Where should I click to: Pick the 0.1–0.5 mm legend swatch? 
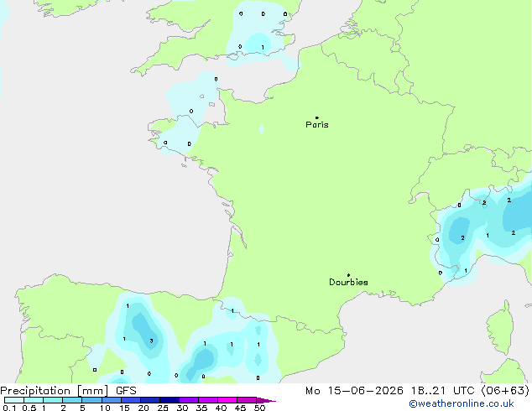pyautogui.click(x=14, y=400)
